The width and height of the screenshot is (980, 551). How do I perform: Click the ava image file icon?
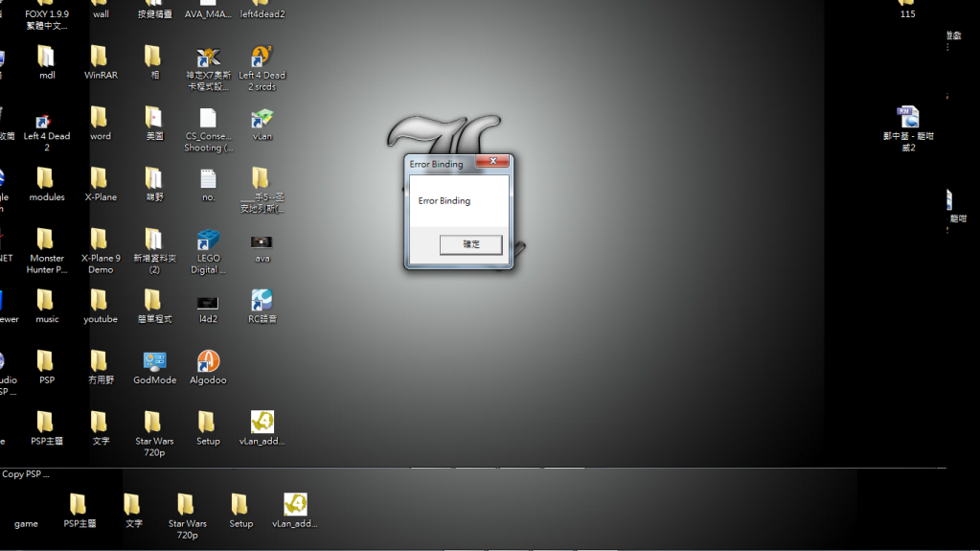[x=262, y=241]
